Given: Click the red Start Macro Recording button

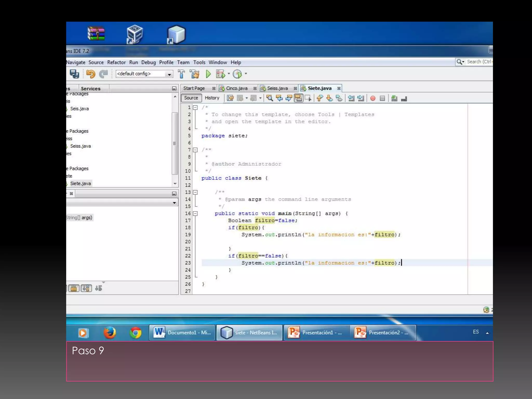Looking at the screenshot, I should pos(373,98).
